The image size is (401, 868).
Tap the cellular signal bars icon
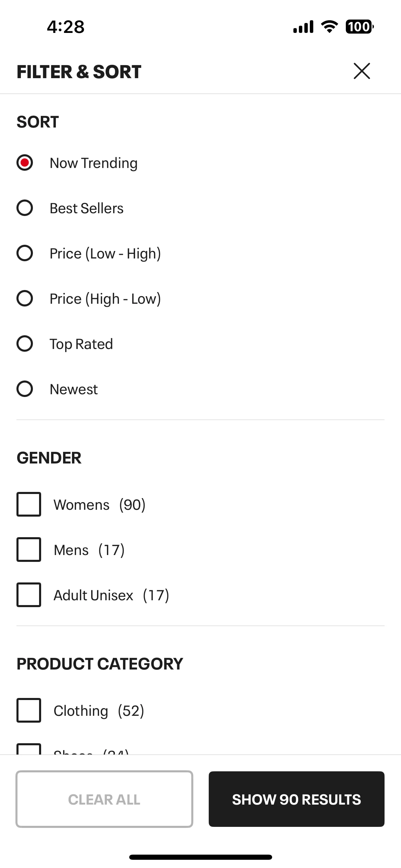coord(303,27)
